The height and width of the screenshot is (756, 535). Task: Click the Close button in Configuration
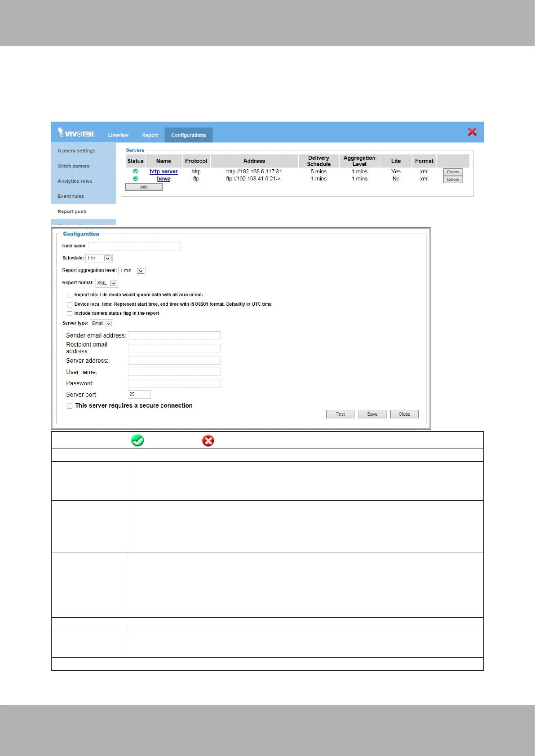point(404,414)
